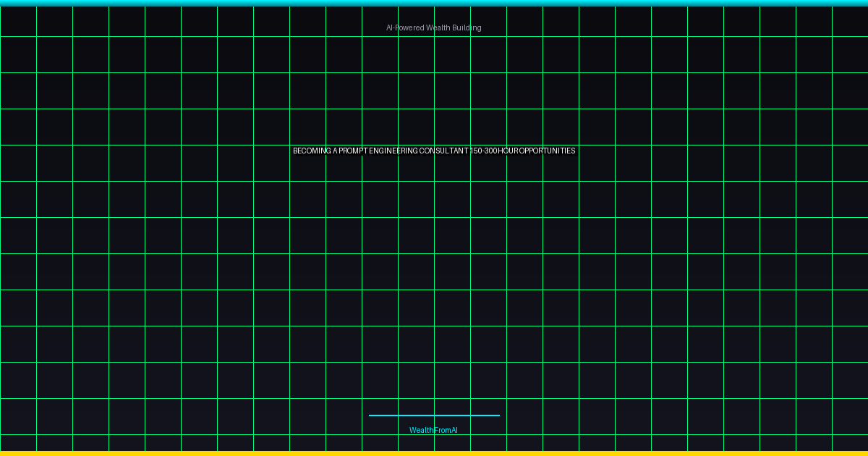The height and width of the screenshot is (456, 868).
Task: Click the letter A after BECOMING
Action: pyautogui.click(x=335, y=151)
